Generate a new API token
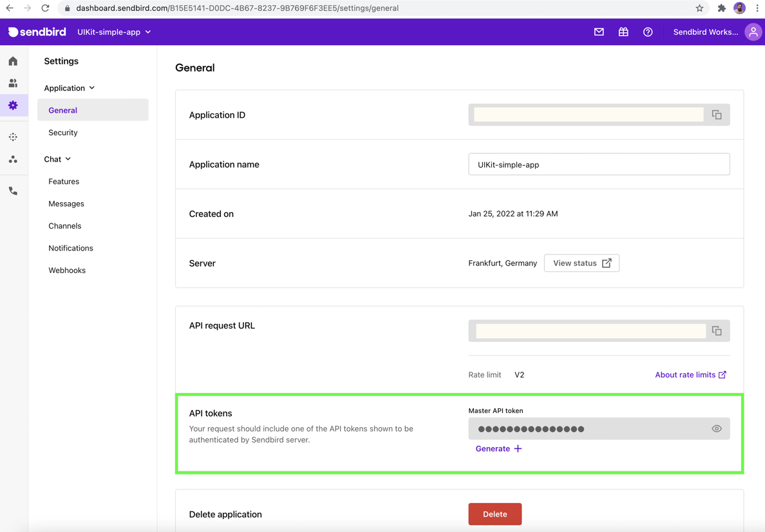Screen dimensions: 765x532 point(498,448)
